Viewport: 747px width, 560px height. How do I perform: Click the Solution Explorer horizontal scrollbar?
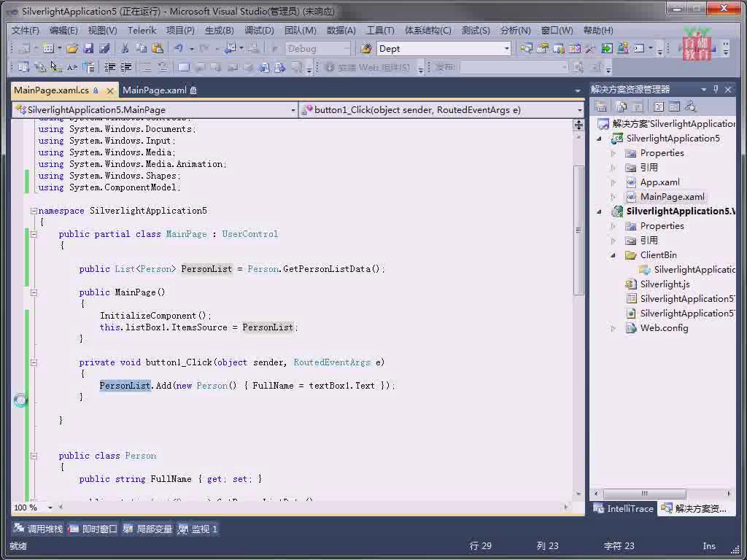[644, 494]
